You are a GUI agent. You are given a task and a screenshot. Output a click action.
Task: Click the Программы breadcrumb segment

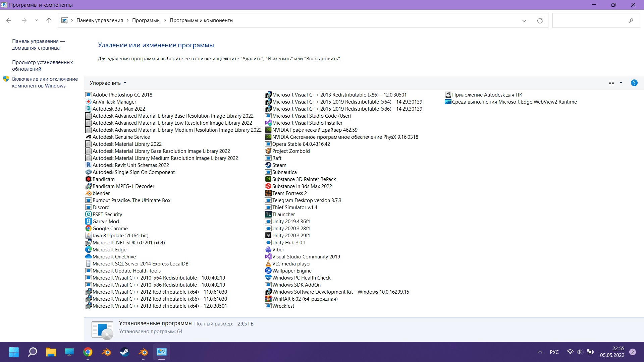point(146,20)
